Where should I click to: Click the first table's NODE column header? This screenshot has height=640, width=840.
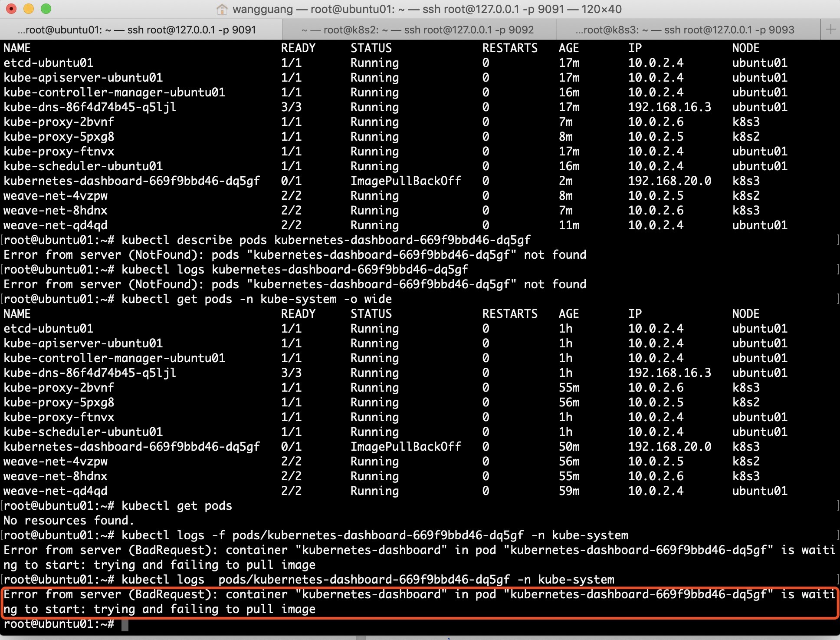pyautogui.click(x=746, y=48)
